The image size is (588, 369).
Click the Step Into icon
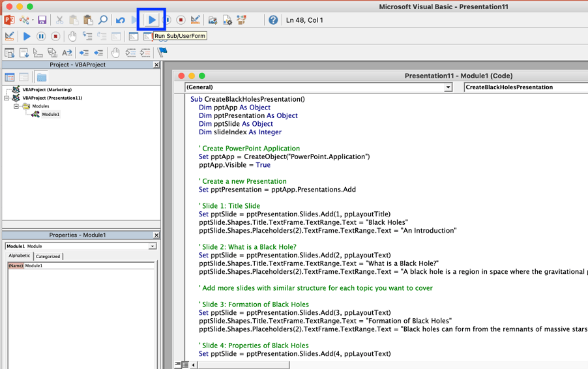click(x=87, y=36)
